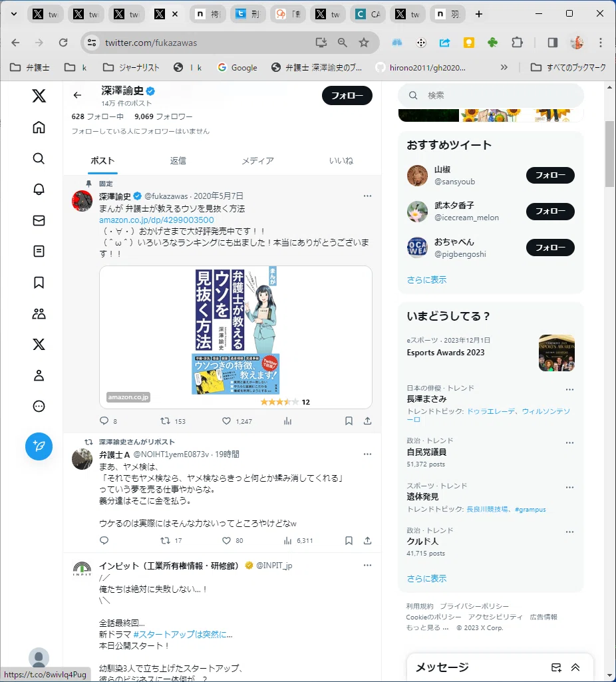
Task: Open Notifications bell in sidebar
Action: tap(39, 189)
